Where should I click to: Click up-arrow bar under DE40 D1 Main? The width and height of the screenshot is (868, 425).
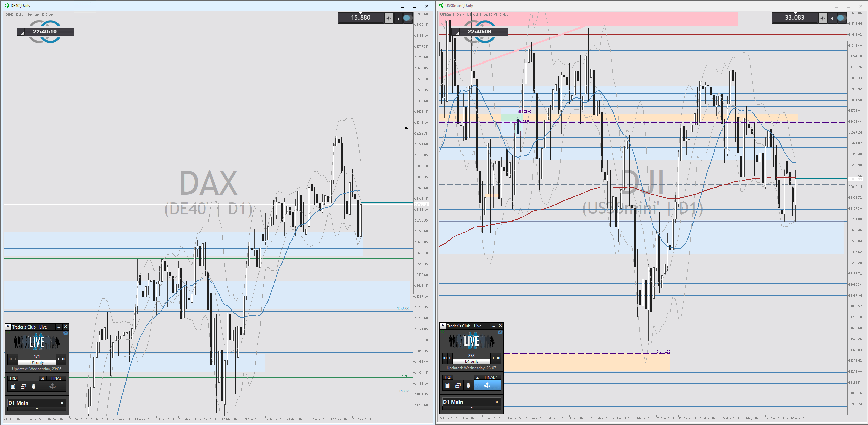37,409
